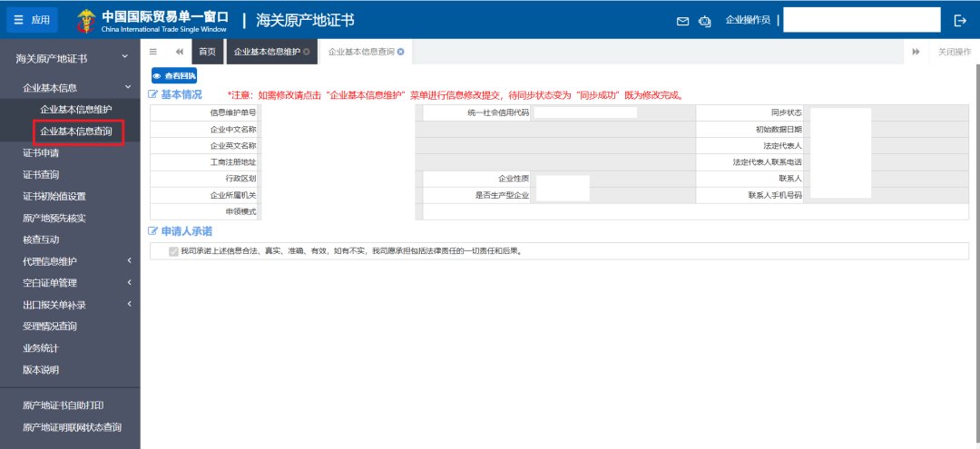The image size is (980, 449).
Task: Click the 初始数据日期 label
Action: pos(779,130)
